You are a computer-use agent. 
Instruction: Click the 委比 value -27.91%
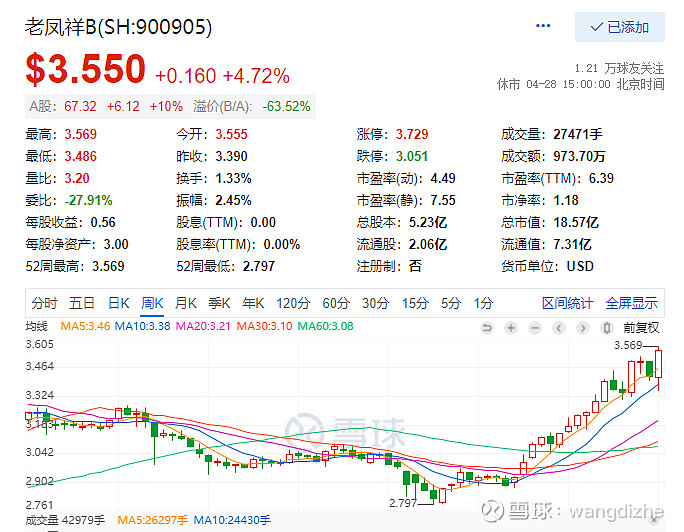[89, 200]
